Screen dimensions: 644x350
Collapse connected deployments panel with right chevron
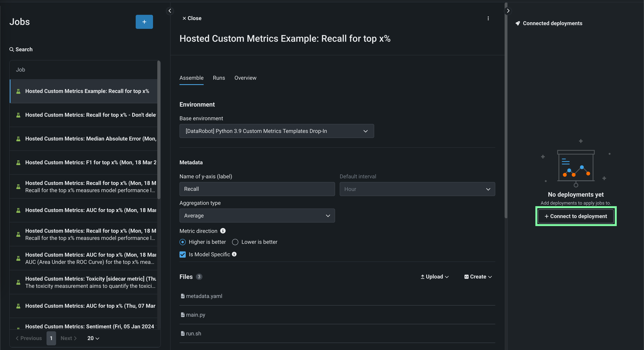click(508, 11)
